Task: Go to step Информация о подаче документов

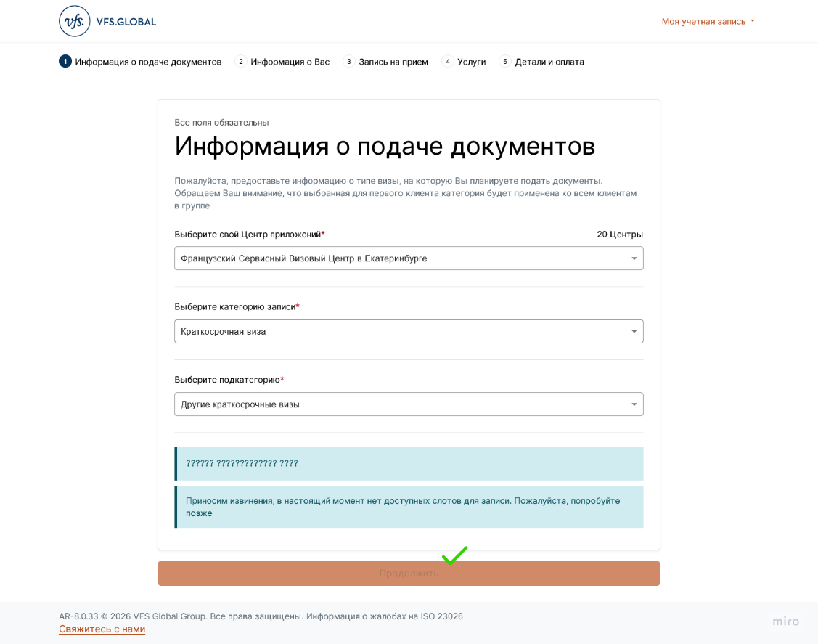Action: pos(140,62)
